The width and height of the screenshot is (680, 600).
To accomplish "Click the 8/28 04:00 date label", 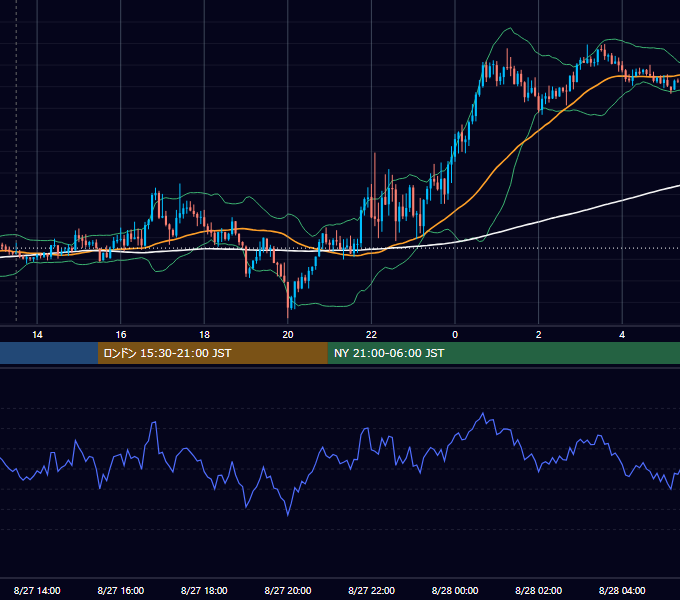I will [622, 590].
